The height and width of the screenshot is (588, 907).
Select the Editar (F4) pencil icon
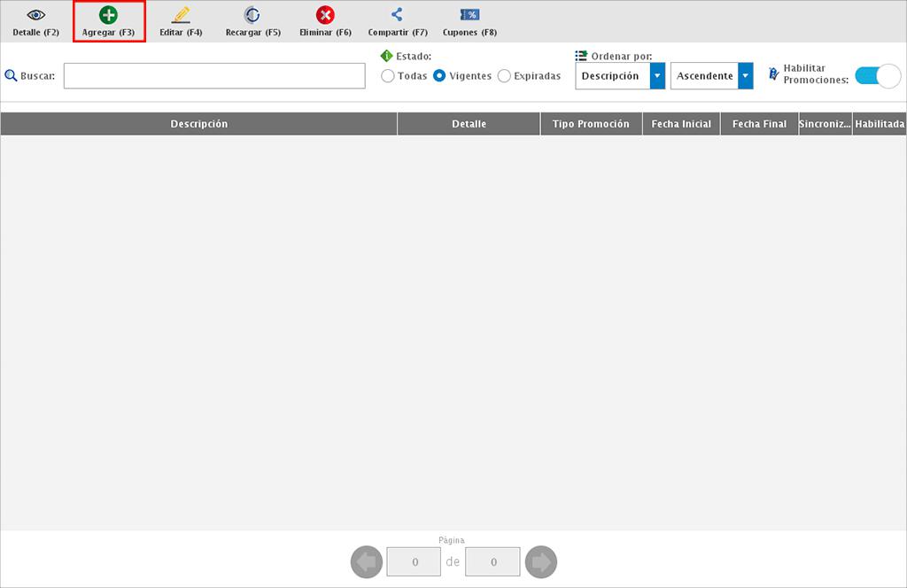point(181,15)
